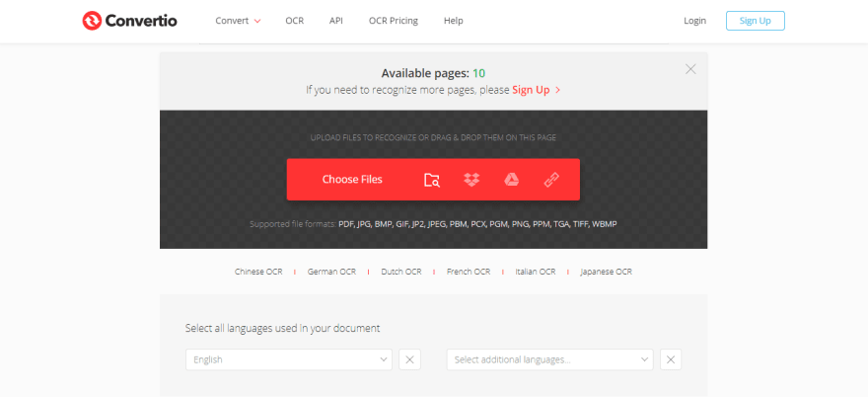Click the Sign Up button in header

tap(756, 21)
